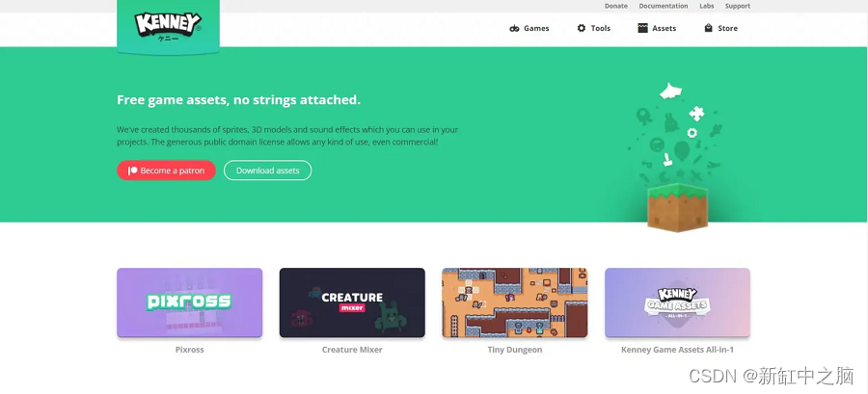Open the Kenney Game Assets All-in-1 thumbnail
Viewport: 868px width, 394px height.
[x=678, y=302]
